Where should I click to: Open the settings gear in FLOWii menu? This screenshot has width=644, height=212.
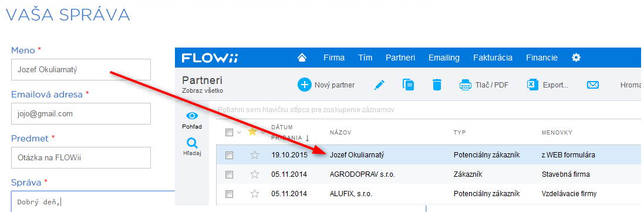[x=576, y=58]
